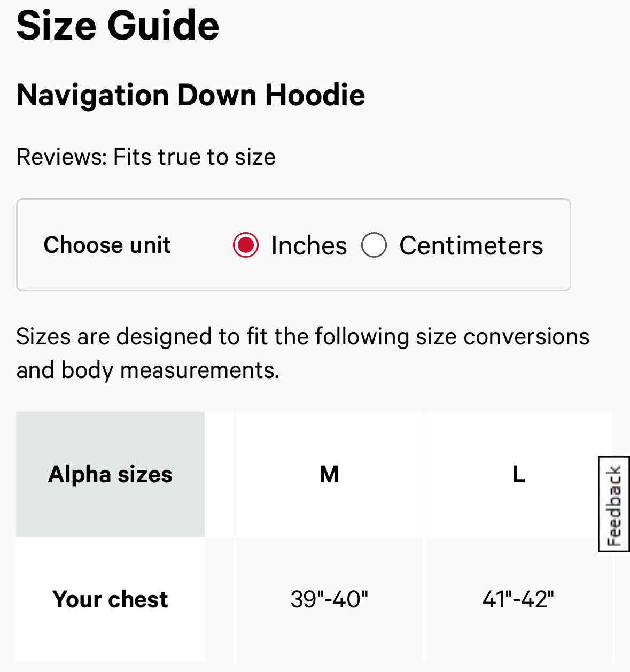630x672 pixels.
Task: Click the Alpha sizes table header cell
Action: click(110, 474)
